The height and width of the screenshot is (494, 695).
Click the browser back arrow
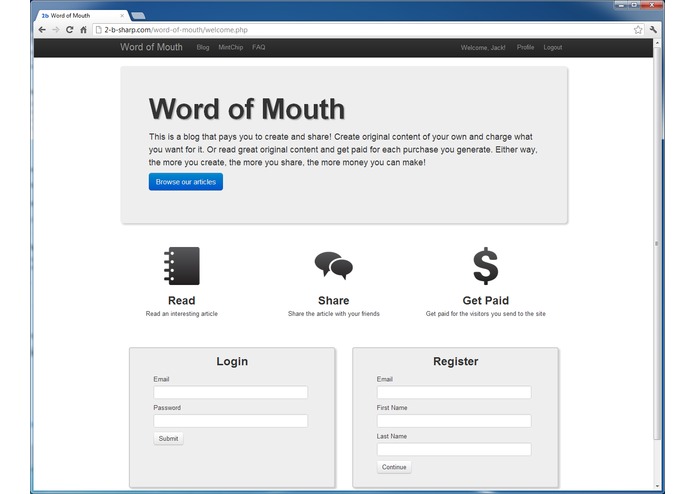tap(42, 30)
